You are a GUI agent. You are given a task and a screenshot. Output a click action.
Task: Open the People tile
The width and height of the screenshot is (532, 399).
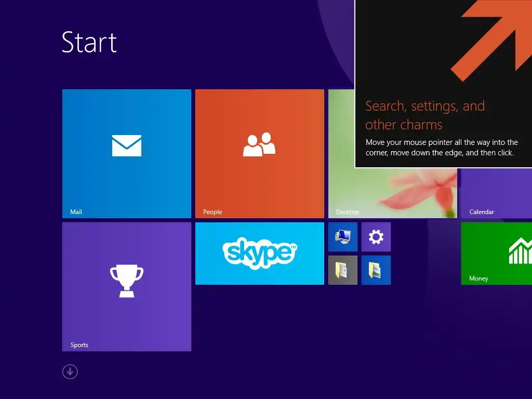tap(260, 154)
